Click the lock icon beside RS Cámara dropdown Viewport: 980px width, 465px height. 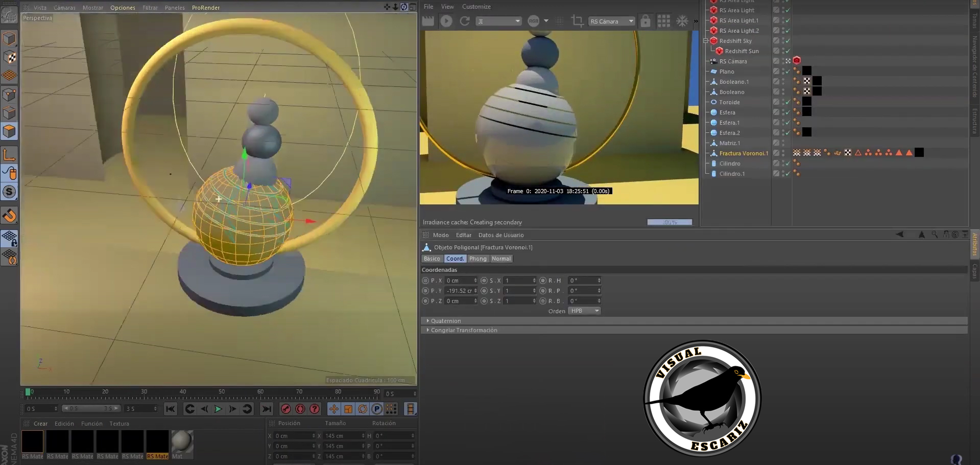pos(646,21)
